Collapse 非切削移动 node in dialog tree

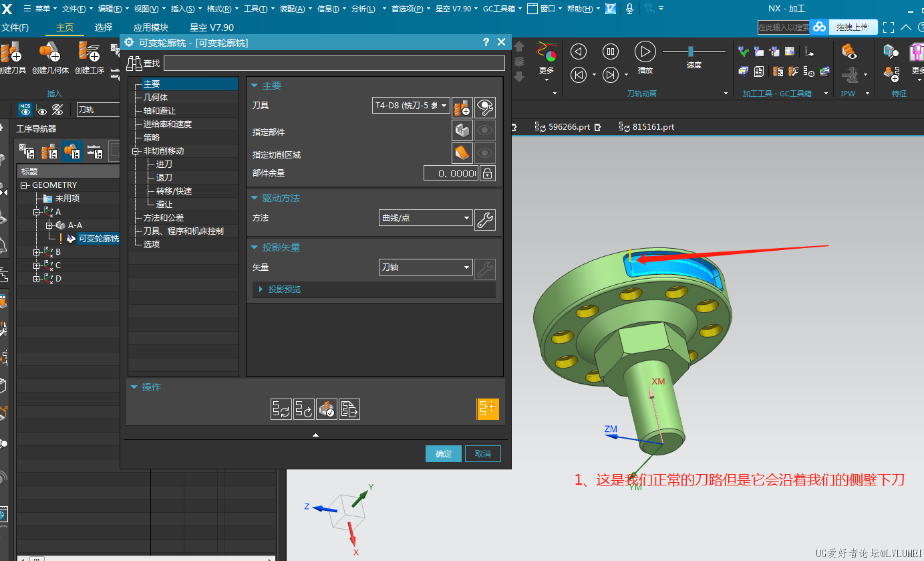point(135,151)
